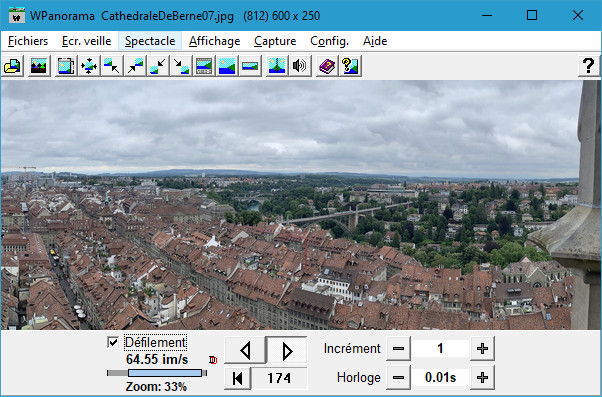Click the position field showing 174

[x=279, y=378]
